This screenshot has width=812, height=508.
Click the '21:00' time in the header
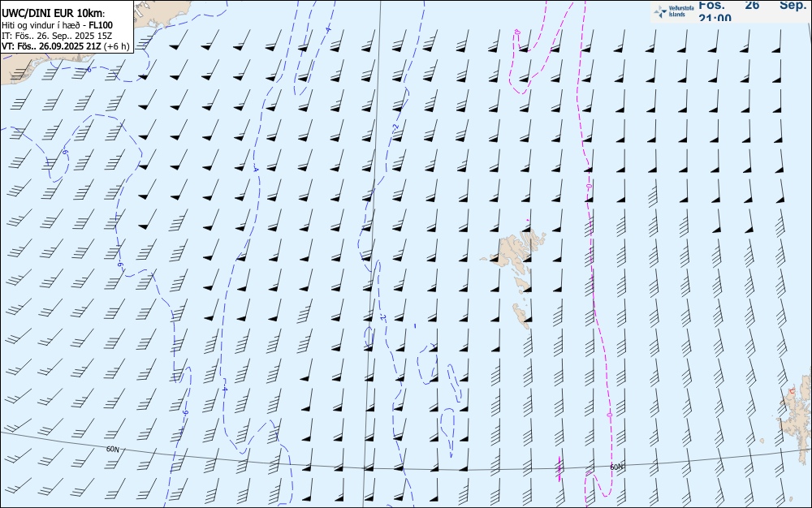(x=715, y=18)
